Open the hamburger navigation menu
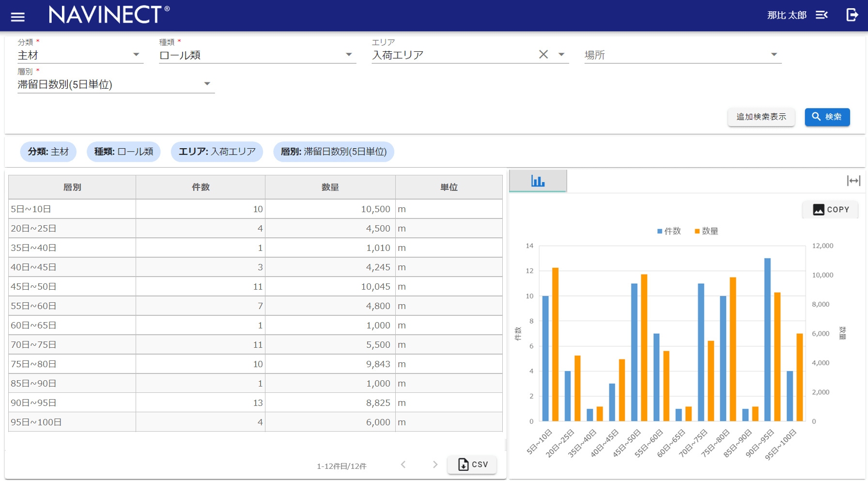The height and width of the screenshot is (481, 868). click(18, 17)
